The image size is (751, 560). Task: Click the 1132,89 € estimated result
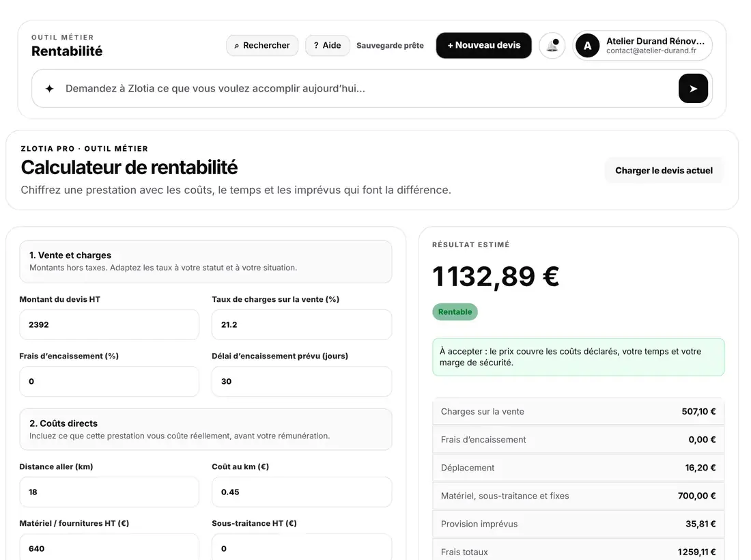point(496,277)
